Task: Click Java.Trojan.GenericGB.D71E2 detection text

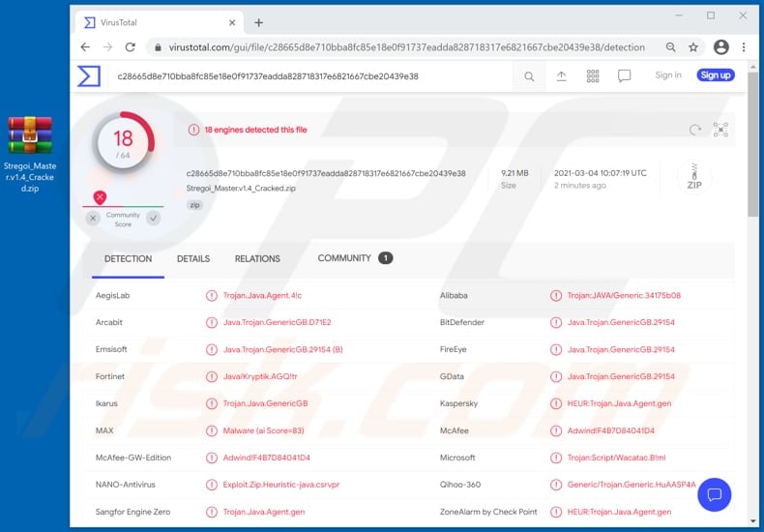Action: (x=277, y=322)
